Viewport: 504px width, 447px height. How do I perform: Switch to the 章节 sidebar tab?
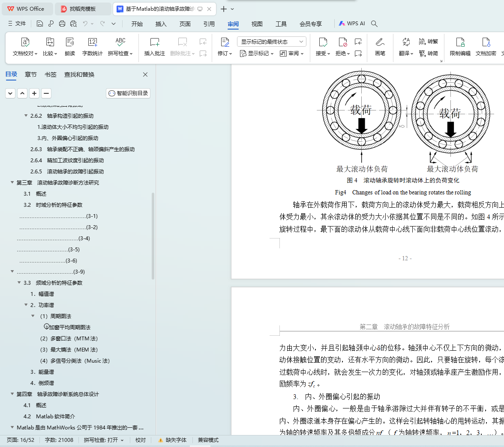[30, 74]
